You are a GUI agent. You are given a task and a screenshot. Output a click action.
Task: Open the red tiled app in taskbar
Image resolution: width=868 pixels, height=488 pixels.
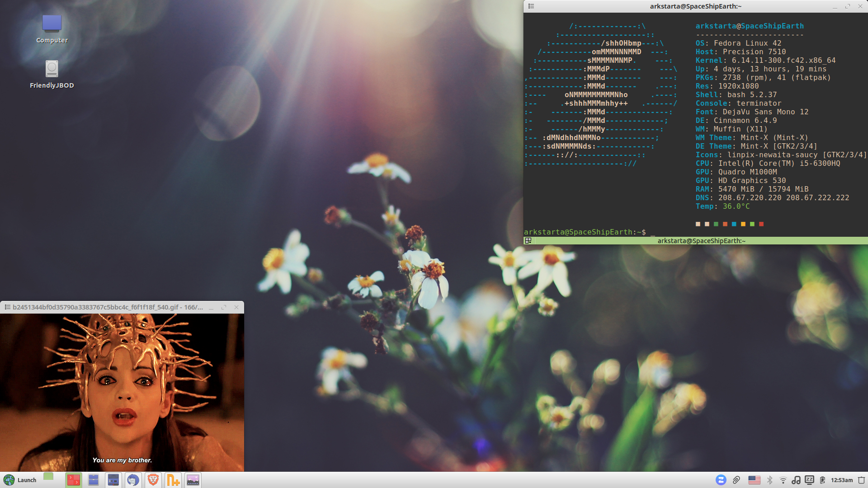pyautogui.click(x=73, y=480)
